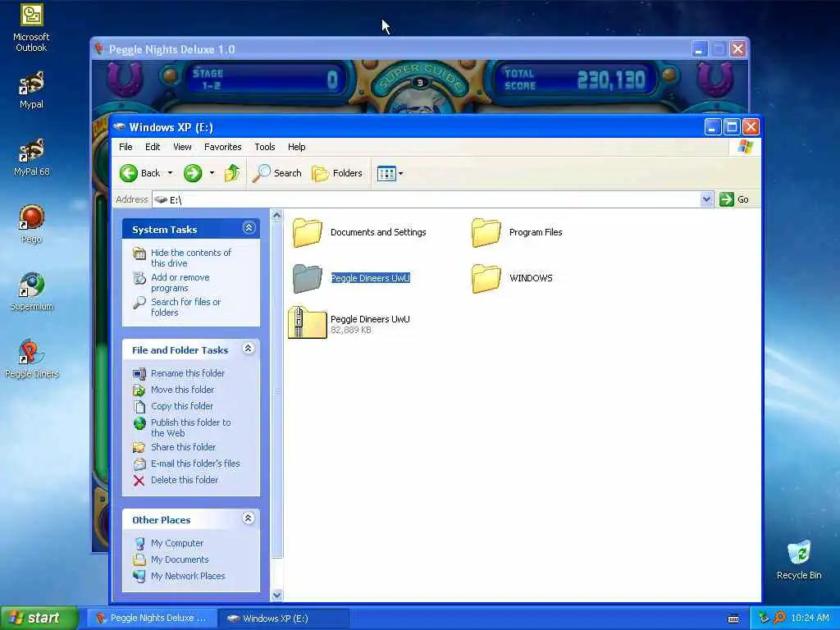Open the Microsoft Outlook desktop icon
Viewport: 840px width, 630px height.
[x=31, y=27]
